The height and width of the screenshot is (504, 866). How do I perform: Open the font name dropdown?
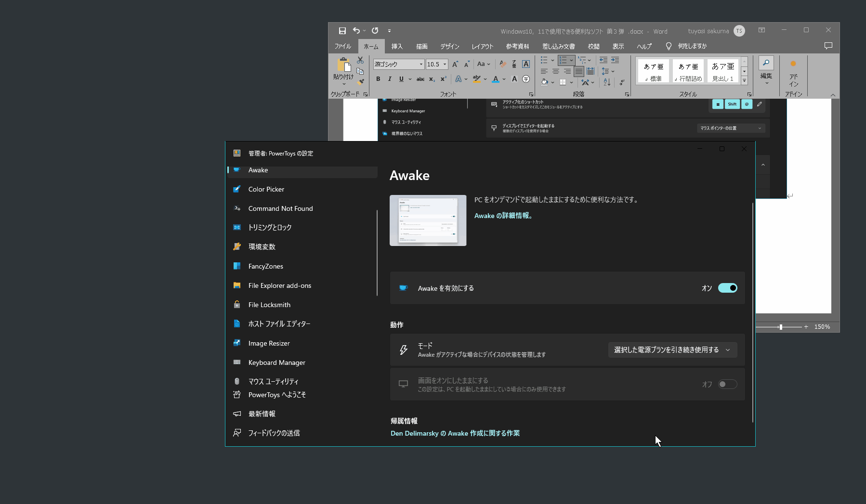[x=420, y=64]
